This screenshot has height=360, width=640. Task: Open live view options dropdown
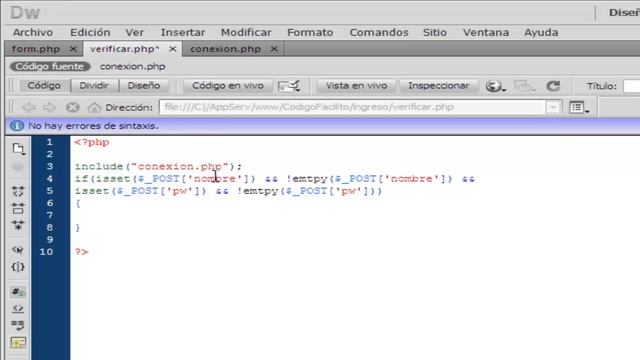pos(579,107)
